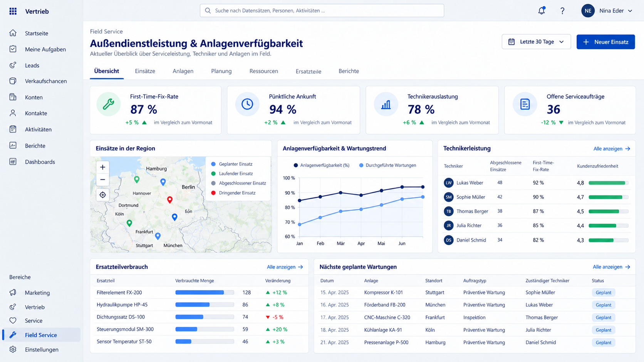The image size is (644, 362).
Task: Show all in Ersatzteilverbrauch panel
Action: click(285, 267)
